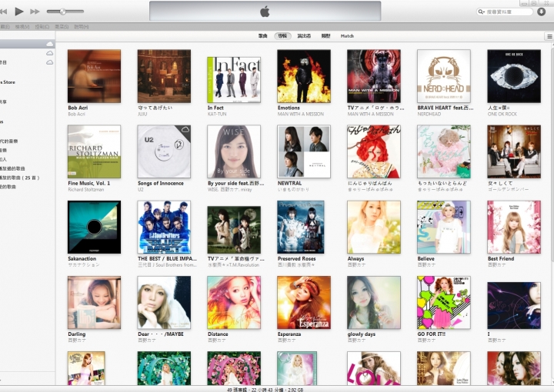The image size is (554, 392).
Task: Open the list view options icon
Action: click(549, 36)
